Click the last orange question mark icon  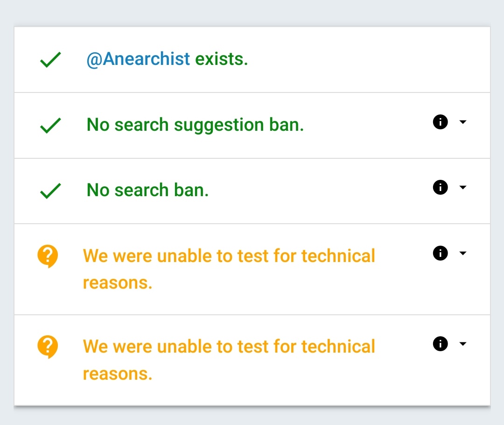coord(48,347)
